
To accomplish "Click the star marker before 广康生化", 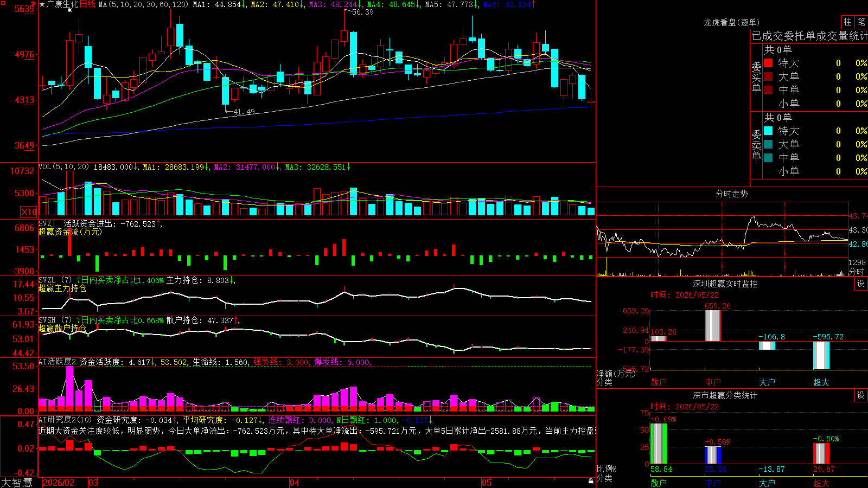I will (42, 4).
